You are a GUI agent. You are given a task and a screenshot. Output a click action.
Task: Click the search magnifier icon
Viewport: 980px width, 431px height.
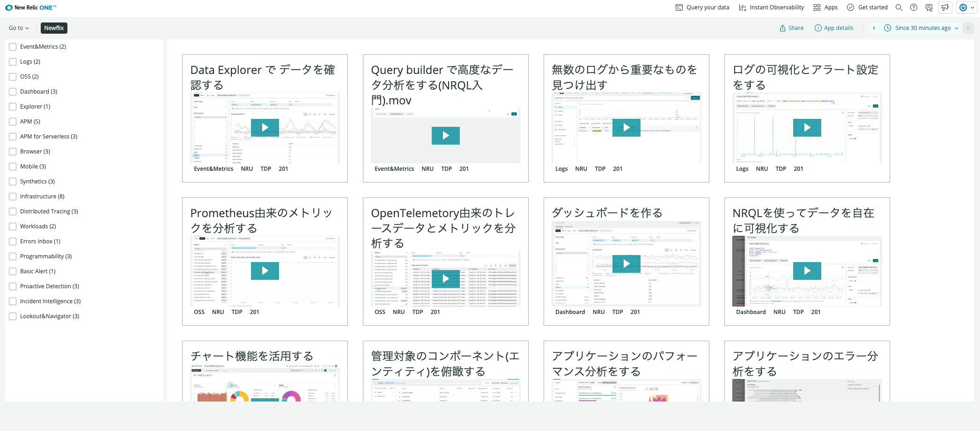click(x=899, y=7)
